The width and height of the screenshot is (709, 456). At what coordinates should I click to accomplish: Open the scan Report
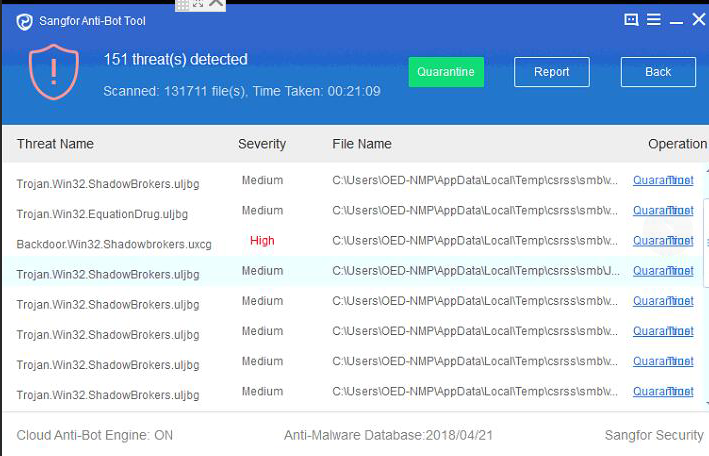pos(551,72)
